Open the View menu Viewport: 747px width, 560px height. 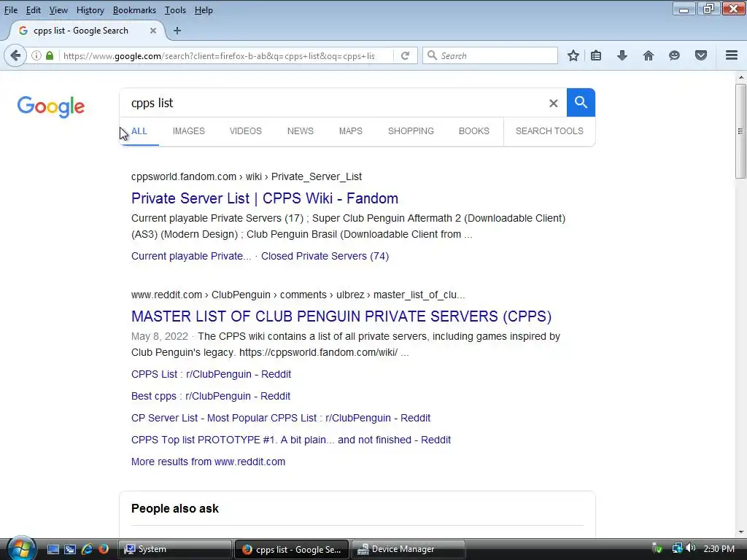point(58,10)
